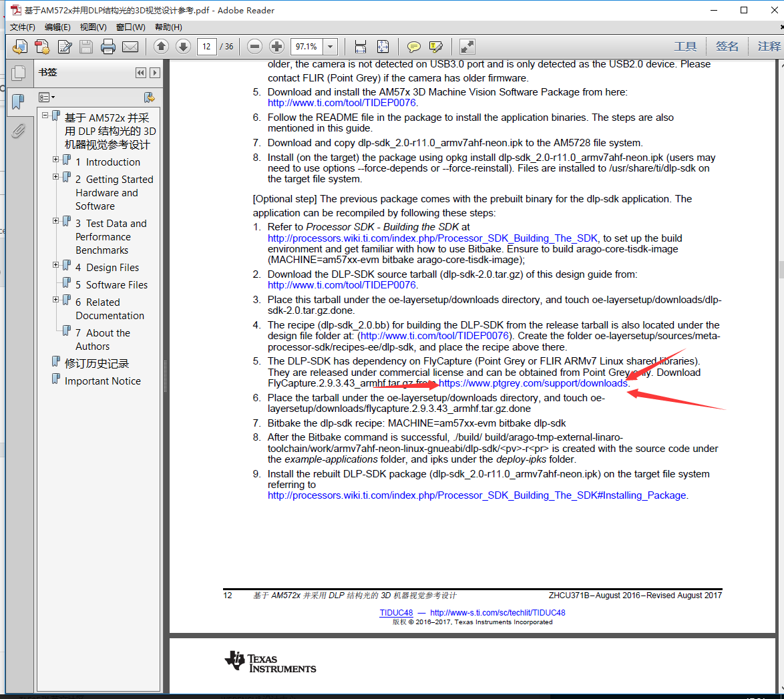The width and height of the screenshot is (784, 699).
Task: Collapse the bookmarks navigation pane
Action: pos(141,73)
